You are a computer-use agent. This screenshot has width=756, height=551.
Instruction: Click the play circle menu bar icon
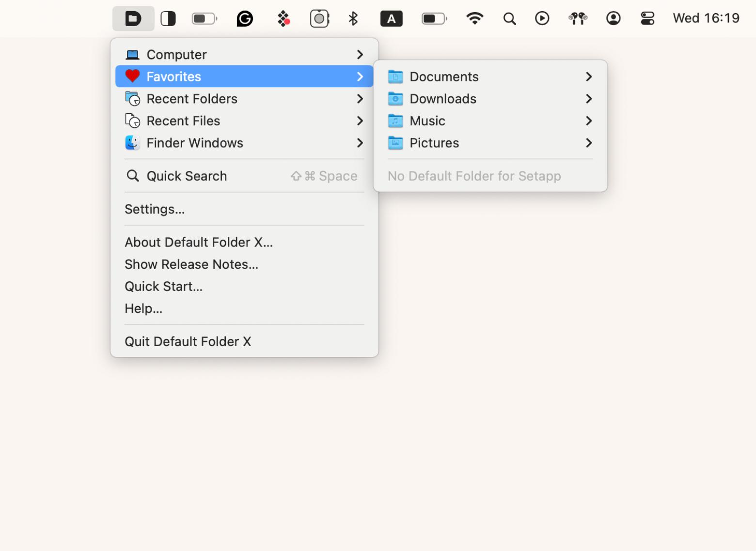point(542,18)
